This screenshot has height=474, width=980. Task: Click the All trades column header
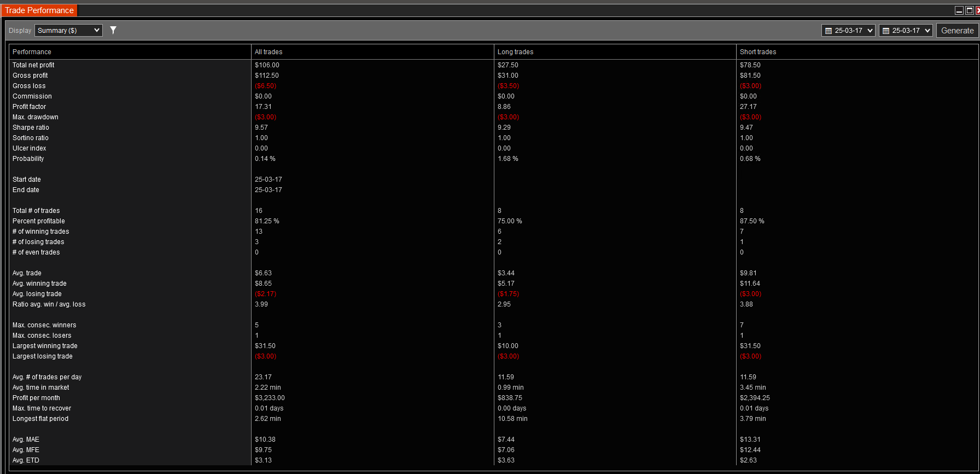coord(269,52)
